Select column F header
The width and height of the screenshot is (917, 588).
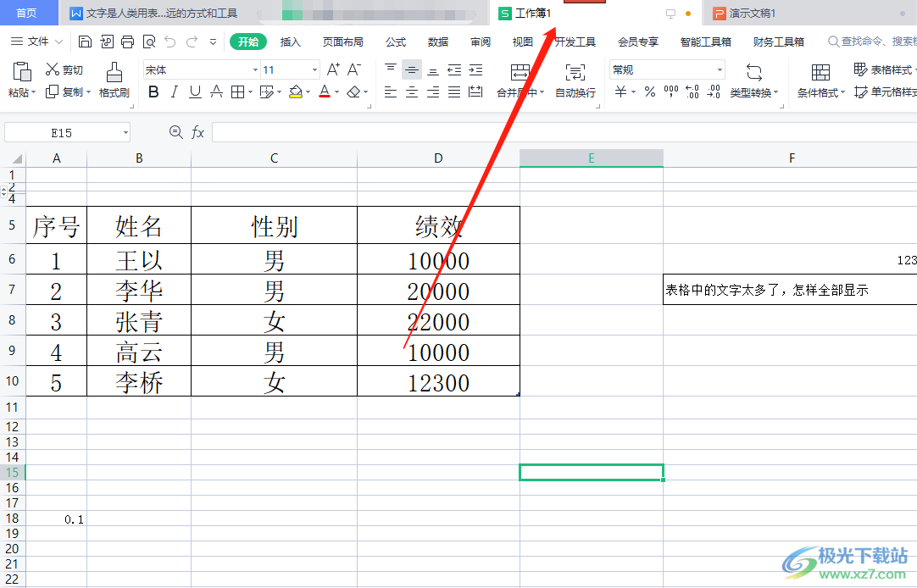tap(790, 158)
